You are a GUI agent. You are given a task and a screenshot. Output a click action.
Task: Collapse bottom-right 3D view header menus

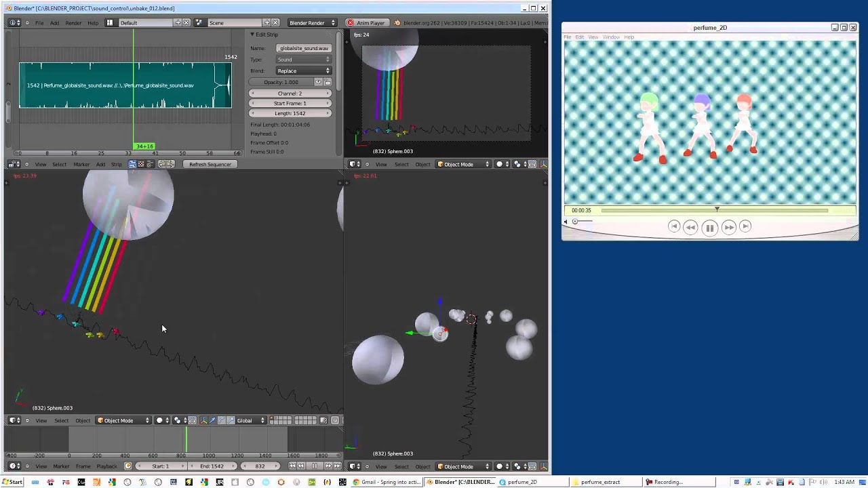368,466
